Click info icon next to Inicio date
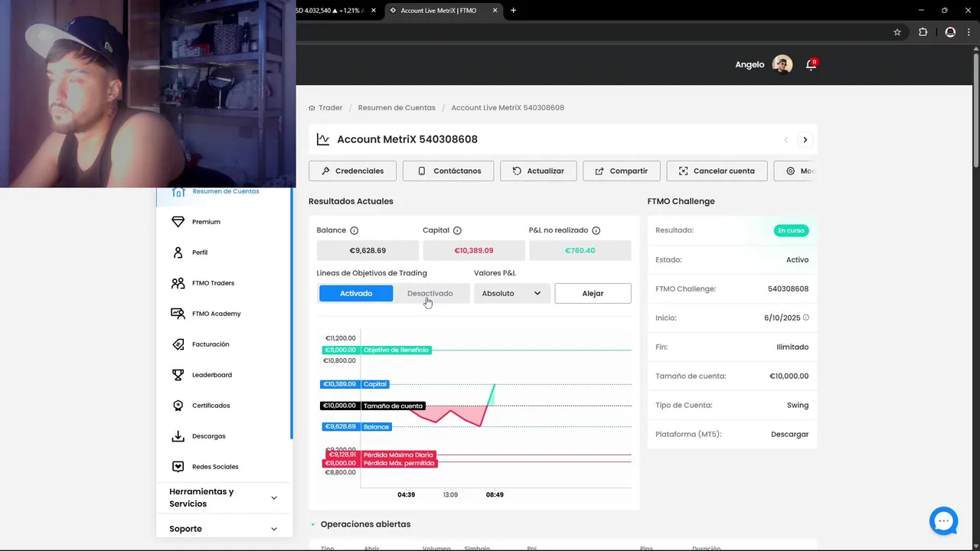This screenshot has width=980, height=551. point(805,318)
